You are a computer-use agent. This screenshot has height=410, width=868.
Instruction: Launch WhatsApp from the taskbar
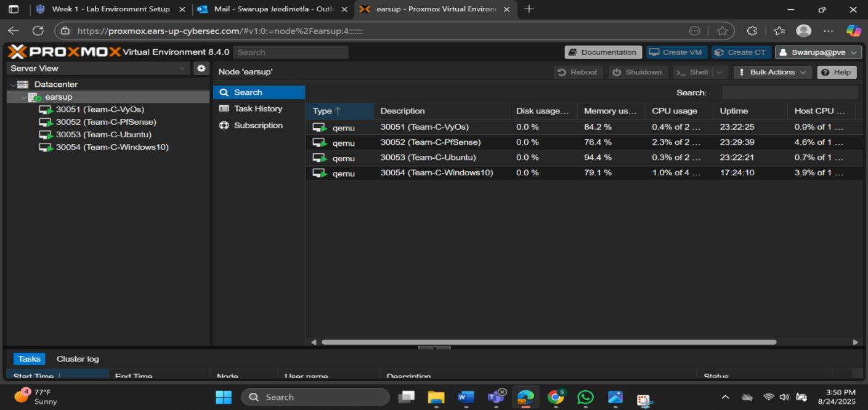point(585,397)
